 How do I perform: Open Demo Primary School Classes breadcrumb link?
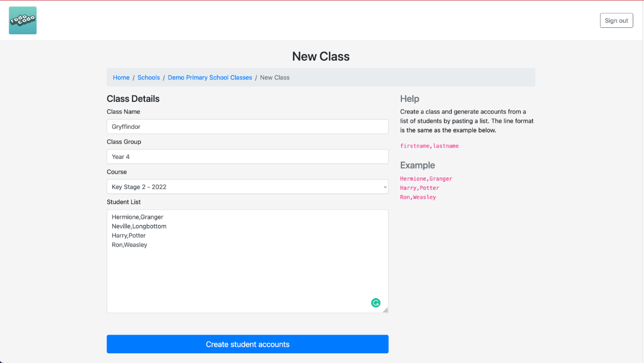209,77
